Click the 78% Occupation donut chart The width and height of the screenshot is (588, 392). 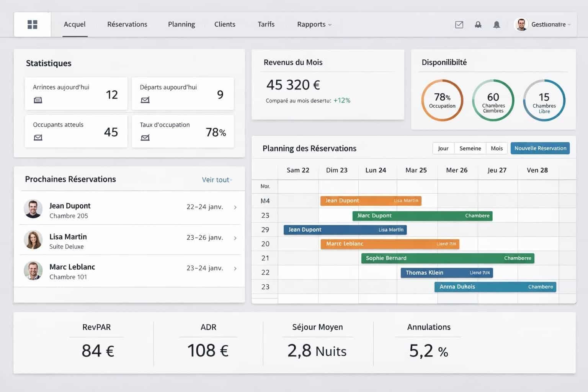point(442,100)
